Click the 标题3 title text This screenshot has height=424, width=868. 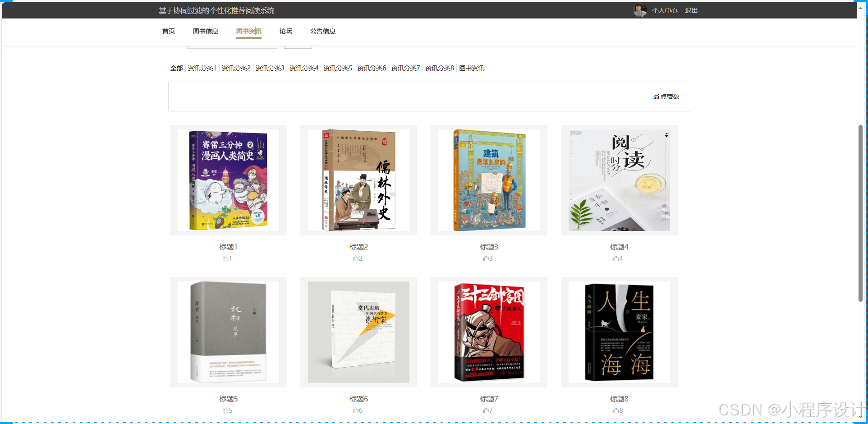point(489,247)
